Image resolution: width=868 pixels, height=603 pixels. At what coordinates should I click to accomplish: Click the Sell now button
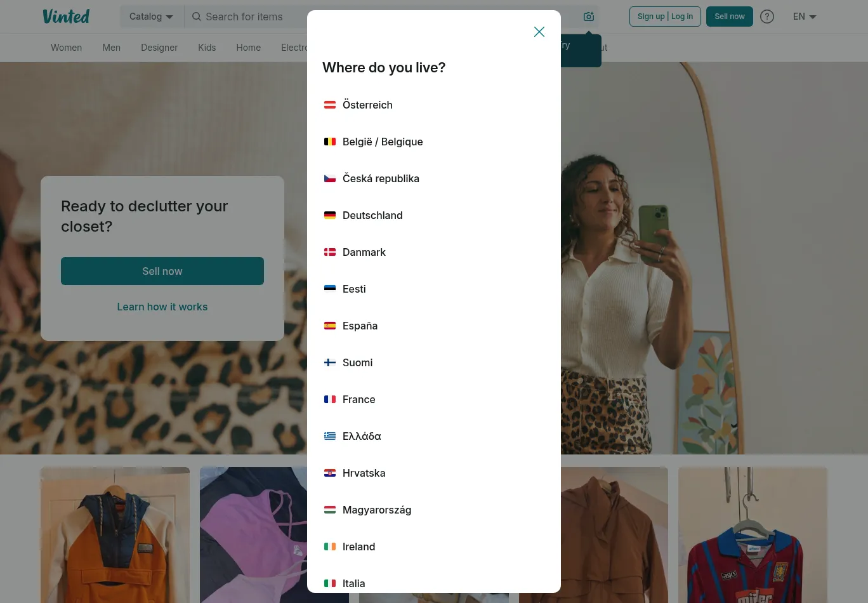(x=162, y=271)
